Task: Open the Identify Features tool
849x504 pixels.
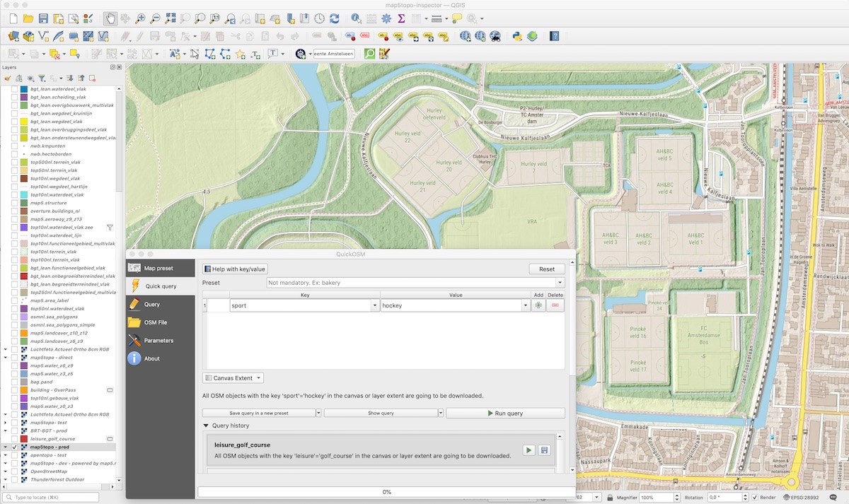Action: coord(354,18)
